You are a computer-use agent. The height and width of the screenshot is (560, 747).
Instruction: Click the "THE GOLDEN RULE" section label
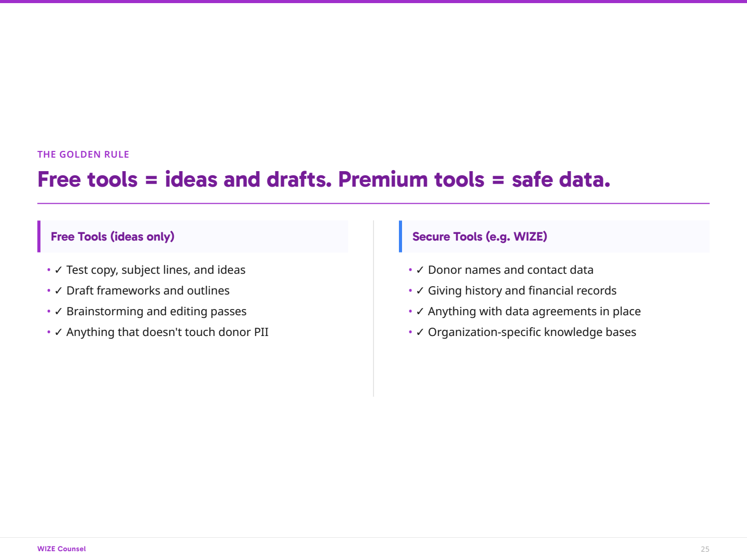coord(83,155)
